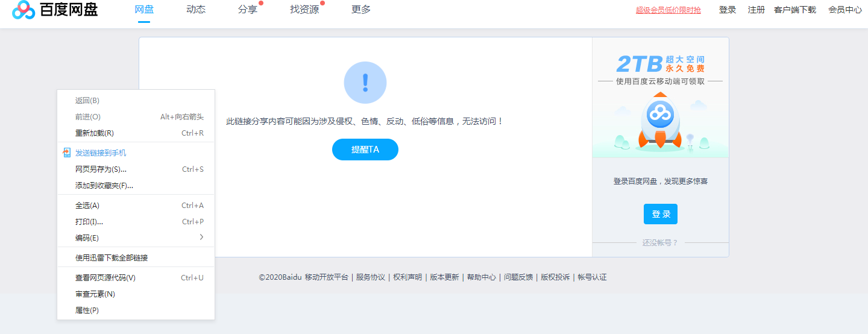Open the 分享 tab
The image size is (868, 334).
coord(248,10)
